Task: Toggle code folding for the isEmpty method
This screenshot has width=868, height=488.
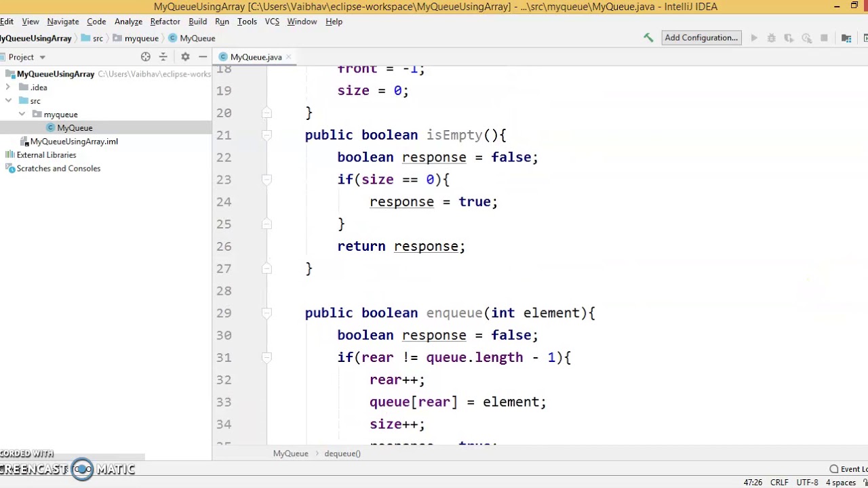Action: pos(267,136)
